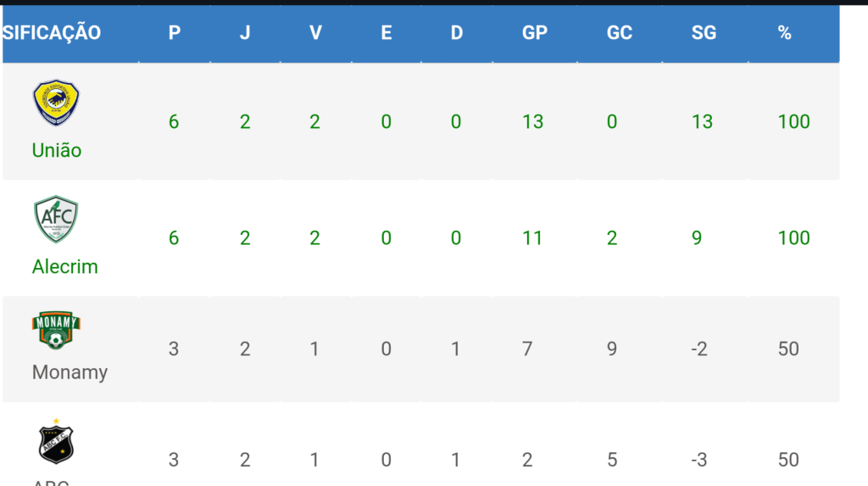Screen dimensions: 868x486
Task: Select the J games column header
Action: click(245, 33)
